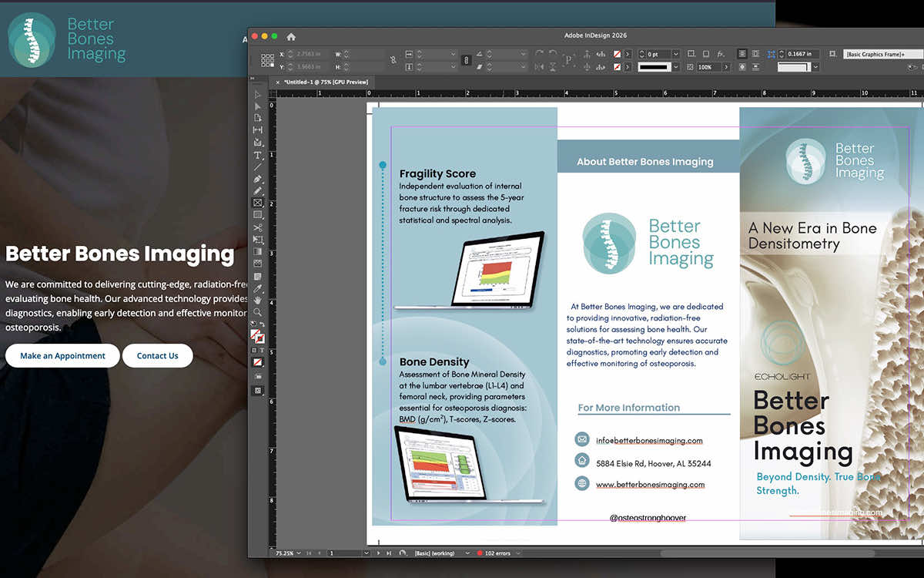Select the Rectangle shape tool
The height and width of the screenshot is (578, 924).
(x=258, y=215)
